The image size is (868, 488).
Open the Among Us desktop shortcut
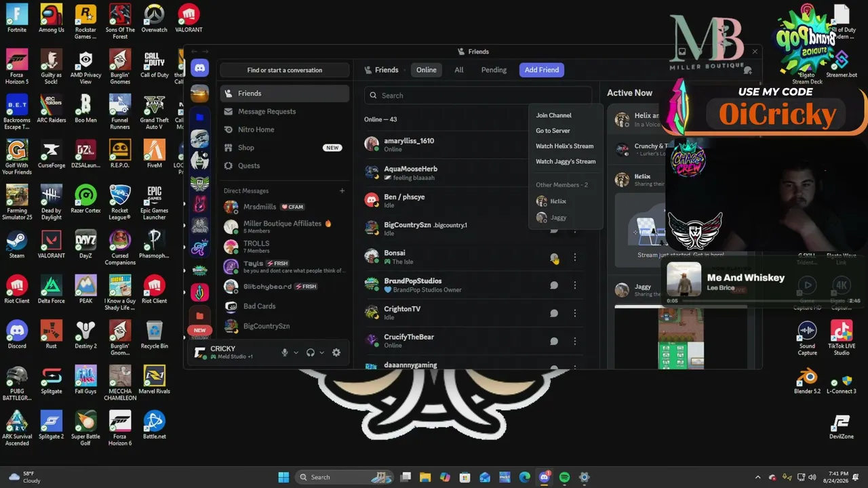pyautogui.click(x=52, y=19)
